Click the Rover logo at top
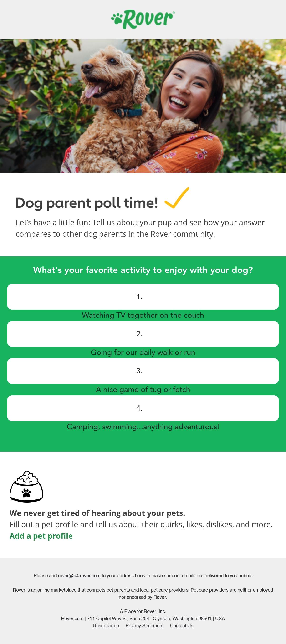 tap(143, 19)
